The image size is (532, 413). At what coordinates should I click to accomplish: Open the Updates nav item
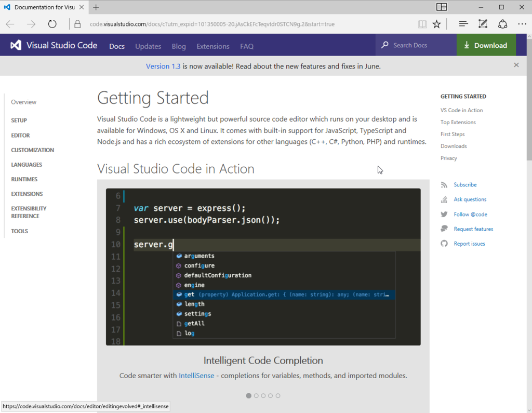click(148, 46)
